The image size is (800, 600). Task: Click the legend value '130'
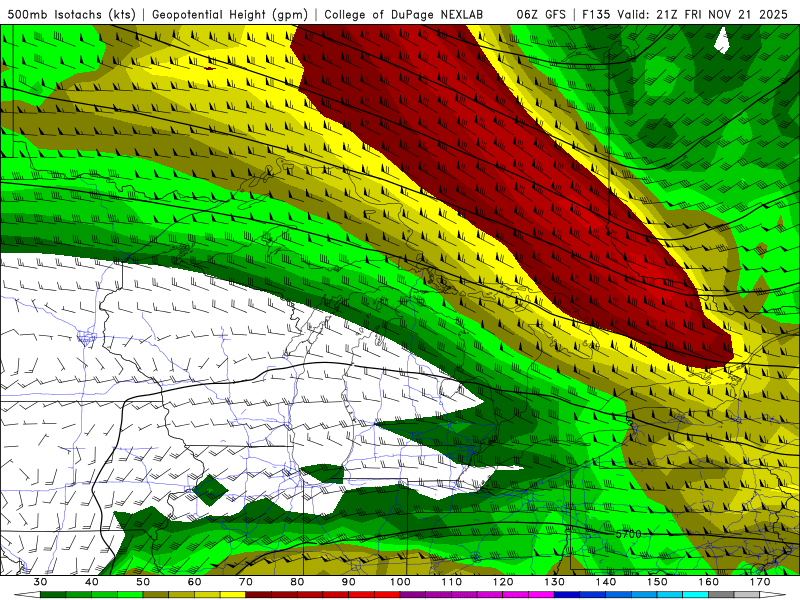(555, 582)
